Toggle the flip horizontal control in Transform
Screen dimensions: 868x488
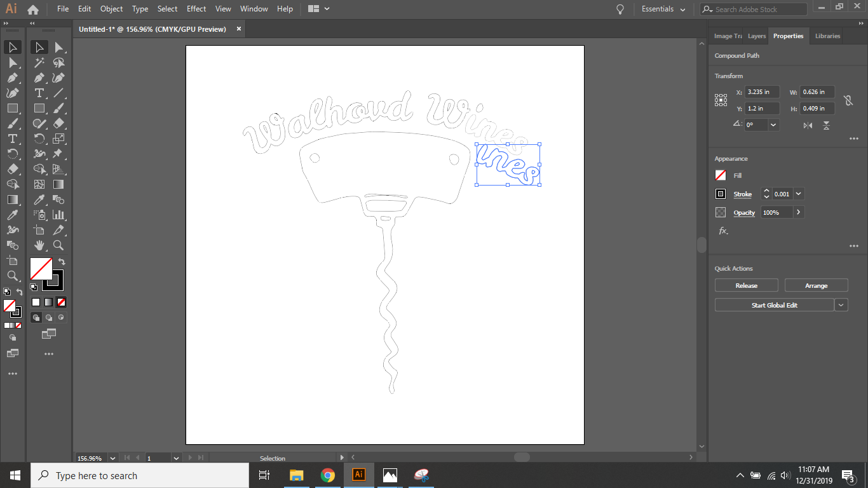(807, 126)
